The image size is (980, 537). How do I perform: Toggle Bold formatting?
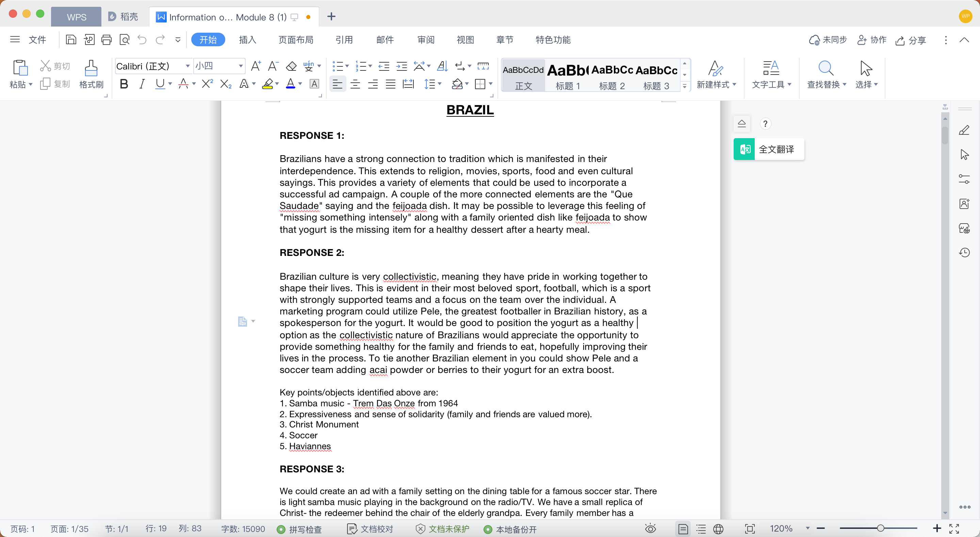pos(124,84)
